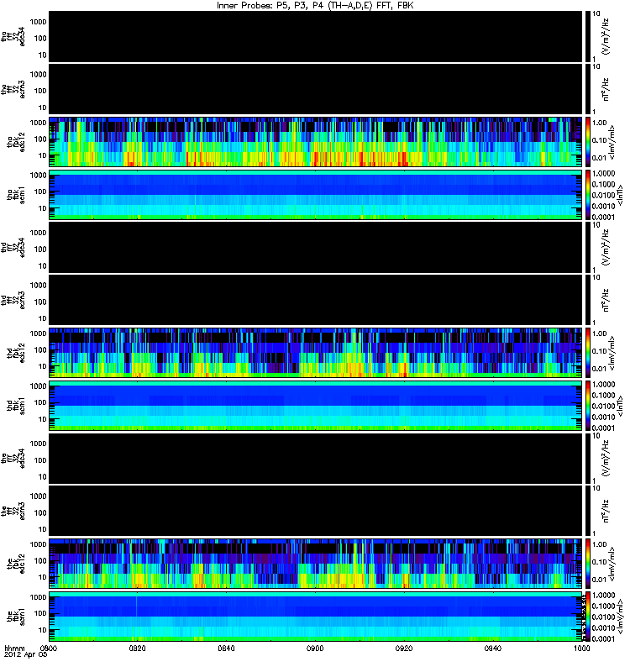Click the "tha fff 32 edc34" y-axis title
This screenshot has width=630, height=672.
pos(13,36)
